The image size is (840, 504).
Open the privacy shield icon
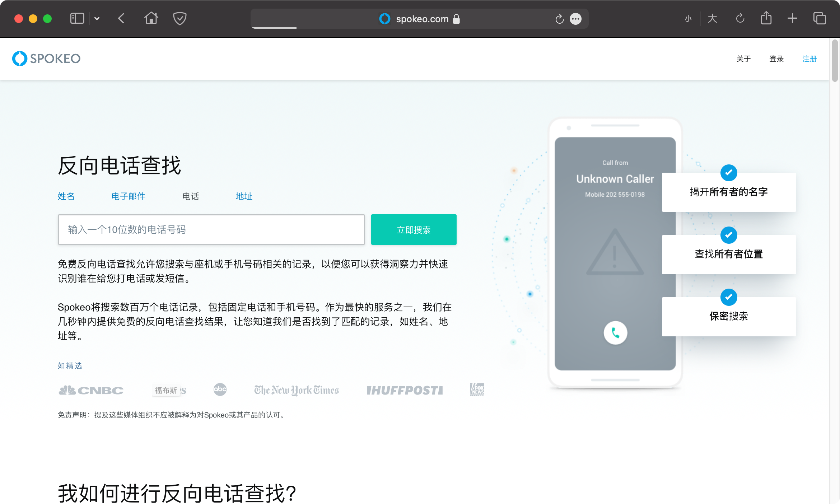click(179, 18)
